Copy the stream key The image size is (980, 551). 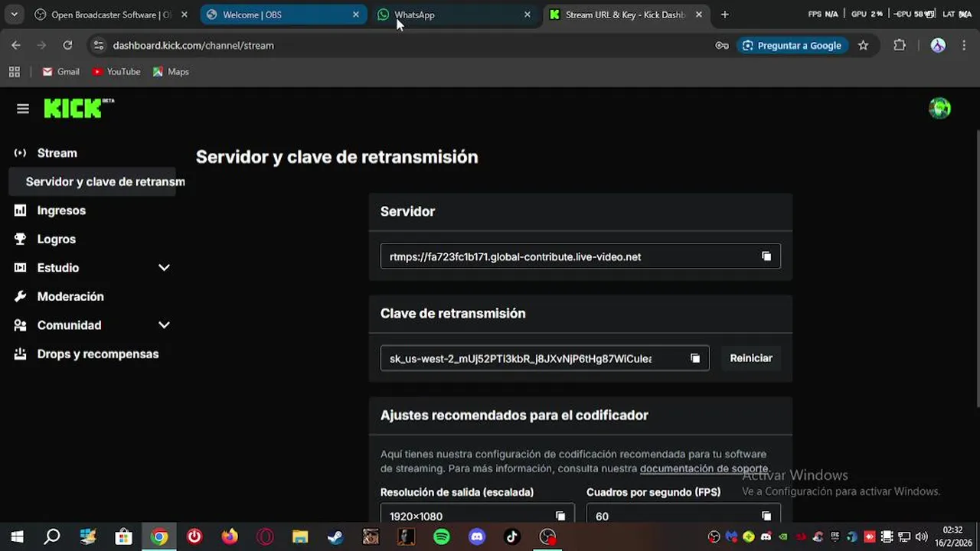695,358
